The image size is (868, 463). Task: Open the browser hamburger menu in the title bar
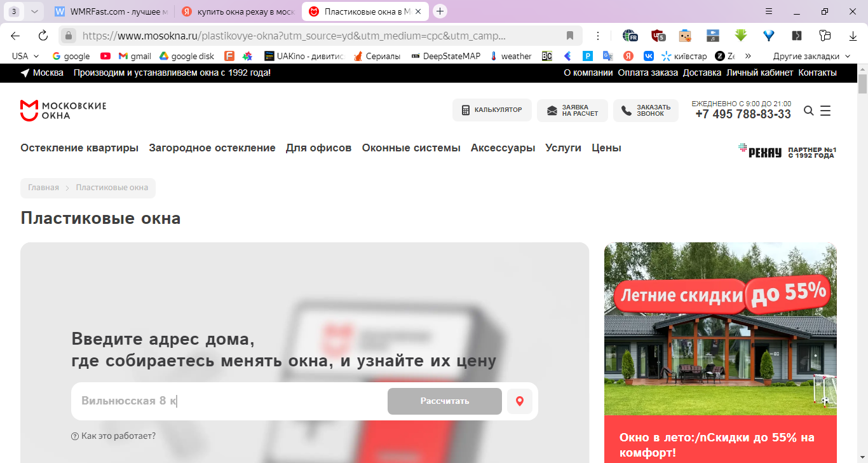click(x=769, y=11)
